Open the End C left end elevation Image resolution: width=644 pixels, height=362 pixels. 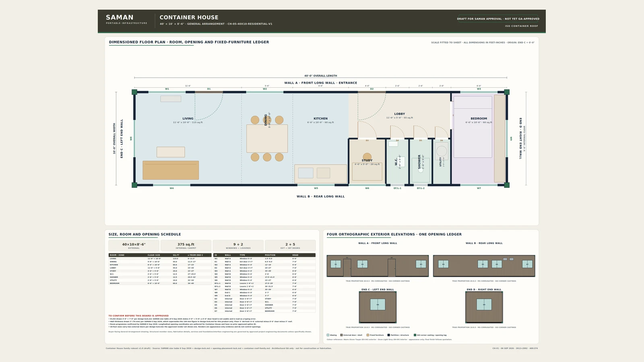(378, 307)
